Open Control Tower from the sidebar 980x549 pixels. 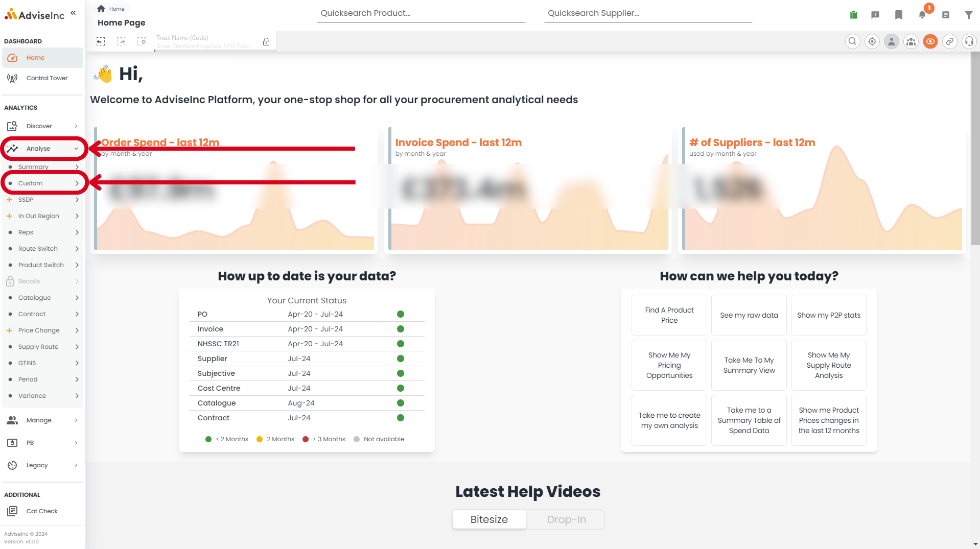42,78
